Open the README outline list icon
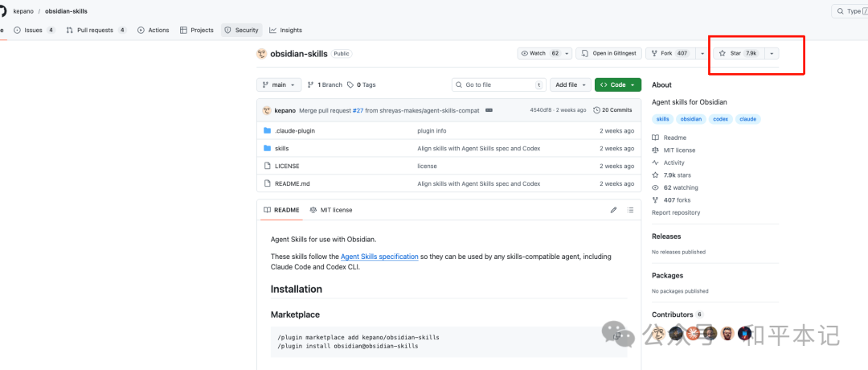Image resolution: width=868 pixels, height=370 pixels. pyautogui.click(x=630, y=210)
